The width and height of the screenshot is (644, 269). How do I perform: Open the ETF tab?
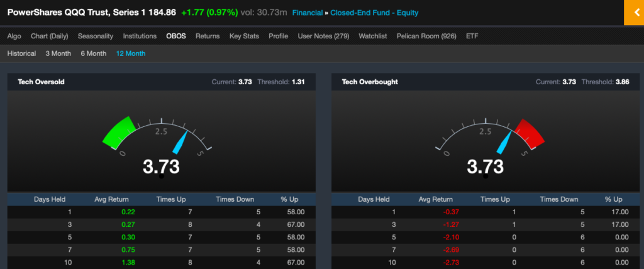pyautogui.click(x=472, y=36)
